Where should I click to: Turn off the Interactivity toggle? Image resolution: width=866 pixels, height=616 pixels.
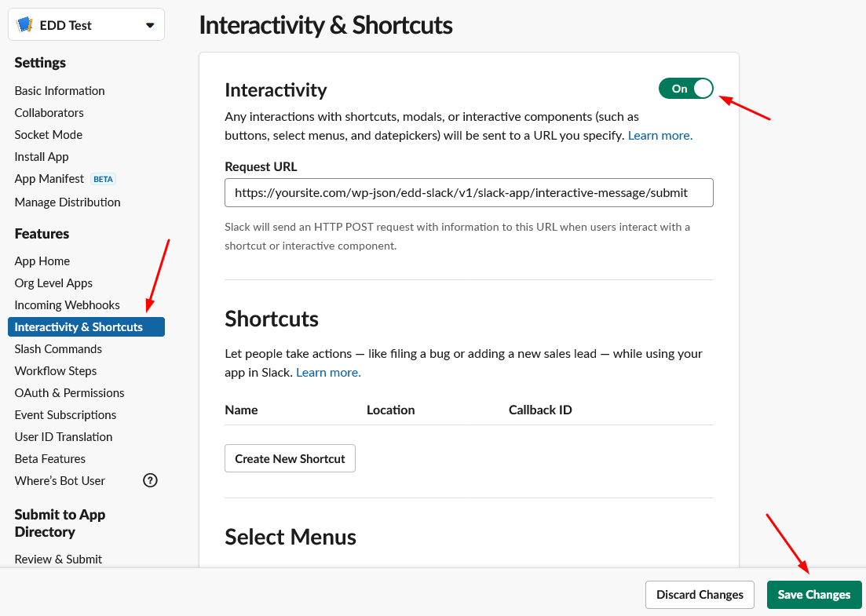click(x=685, y=89)
